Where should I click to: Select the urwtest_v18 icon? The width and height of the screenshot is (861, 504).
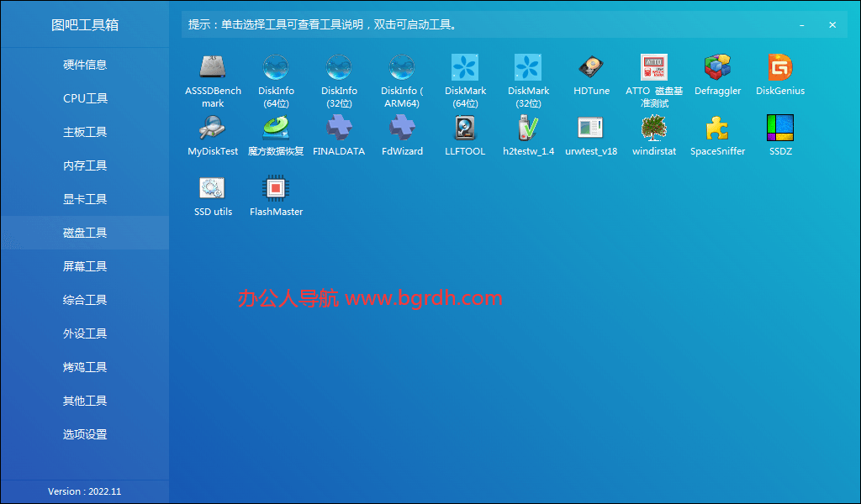tap(591, 127)
